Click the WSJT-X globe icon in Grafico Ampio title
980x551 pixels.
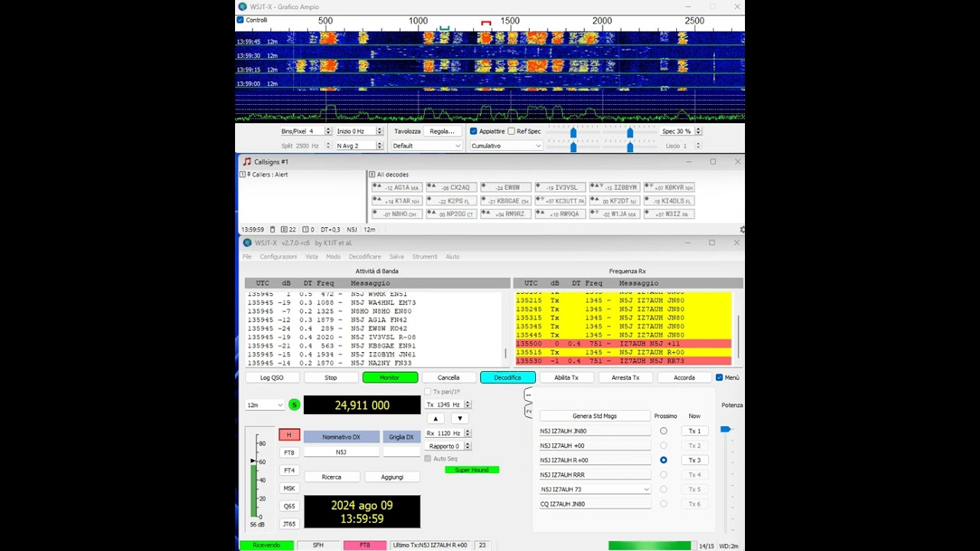point(243,7)
